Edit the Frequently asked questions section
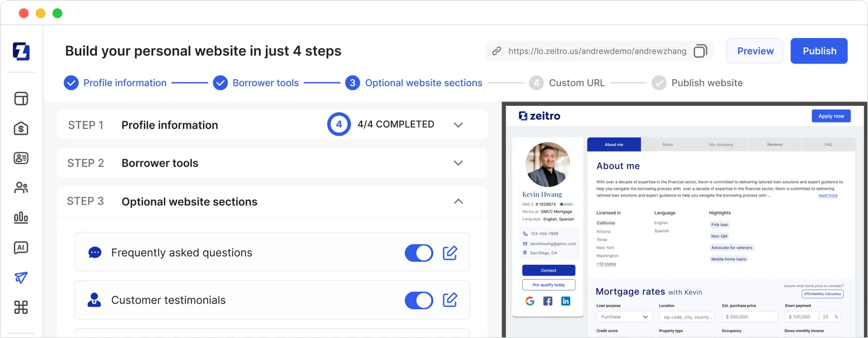 click(450, 252)
